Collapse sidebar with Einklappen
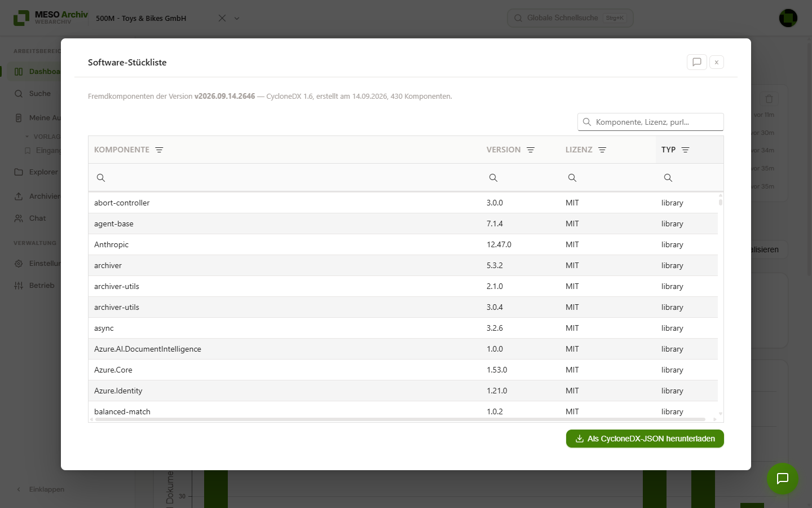 [x=41, y=489]
